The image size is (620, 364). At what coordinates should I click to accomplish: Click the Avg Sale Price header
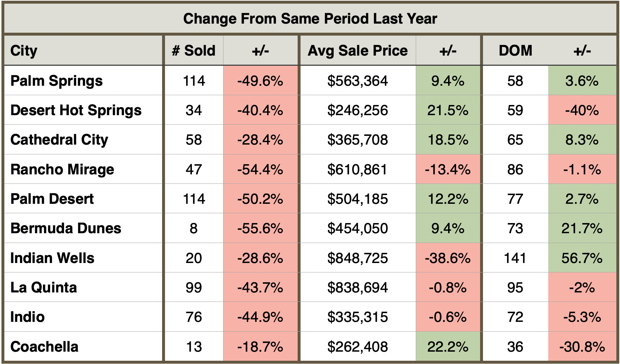[358, 51]
